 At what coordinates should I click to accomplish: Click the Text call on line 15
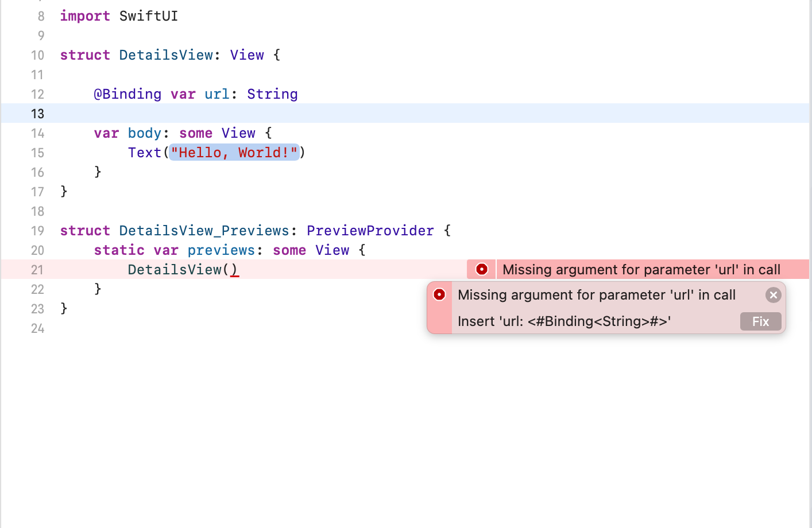(145, 153)
